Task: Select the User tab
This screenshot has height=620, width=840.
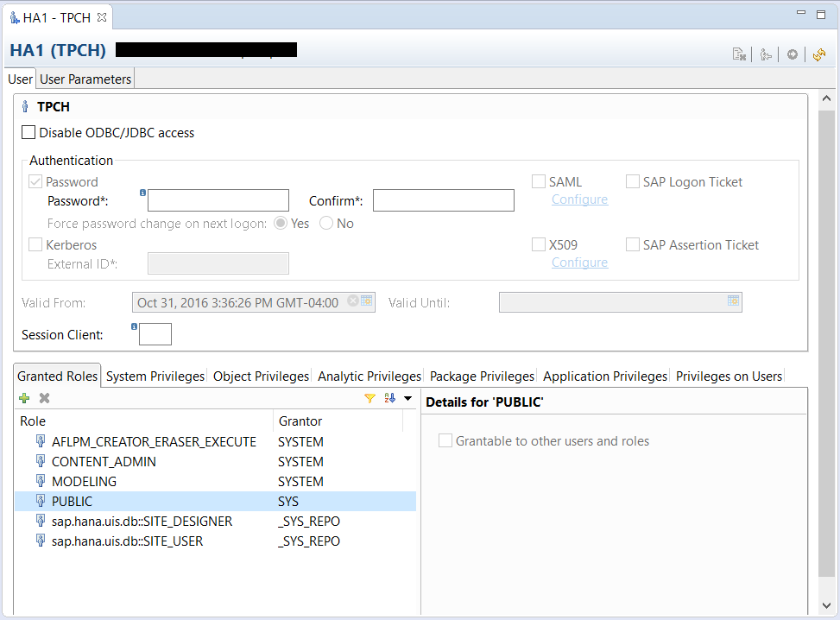Action: (21, 79)
